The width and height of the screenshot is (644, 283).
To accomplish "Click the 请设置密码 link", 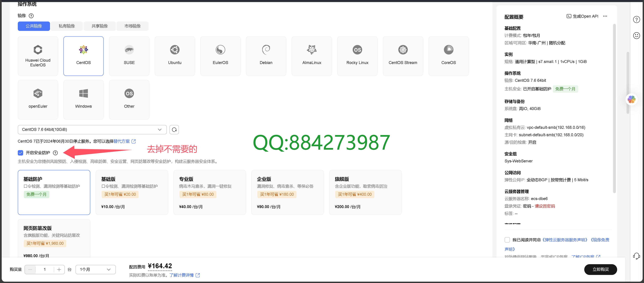I will click(545, 206).
